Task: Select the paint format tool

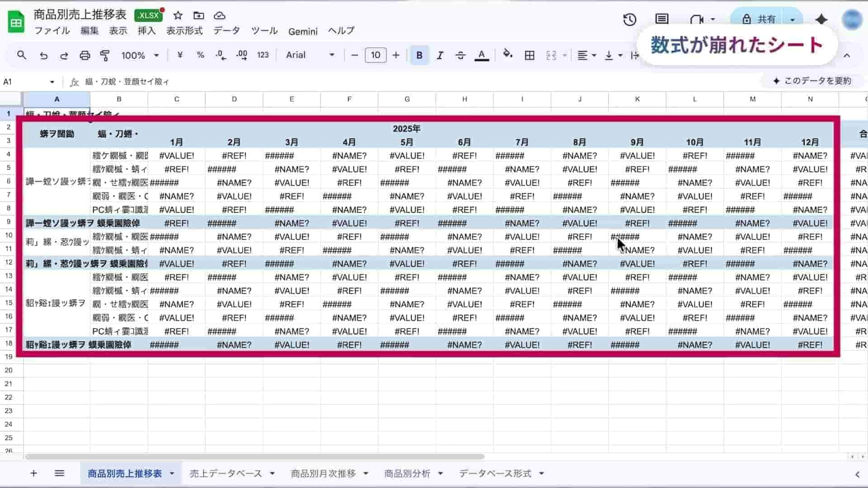Action: (105, 55)
